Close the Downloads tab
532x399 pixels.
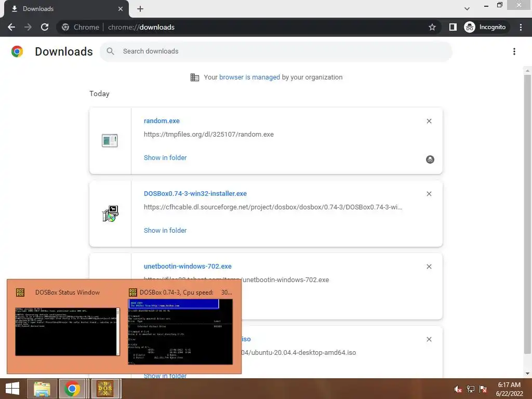(x=121, y=9)
